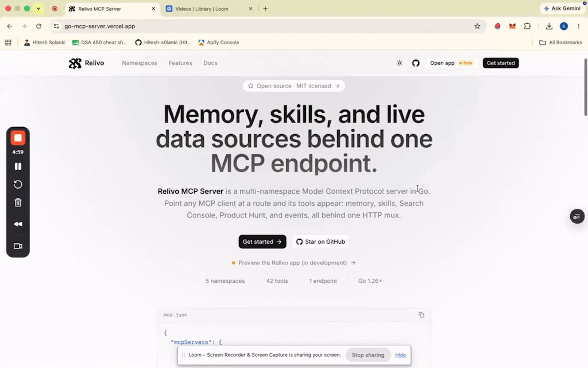588x368 pixels.
Task: Open the MetaMask fox extension
Action: coord(512,26)
